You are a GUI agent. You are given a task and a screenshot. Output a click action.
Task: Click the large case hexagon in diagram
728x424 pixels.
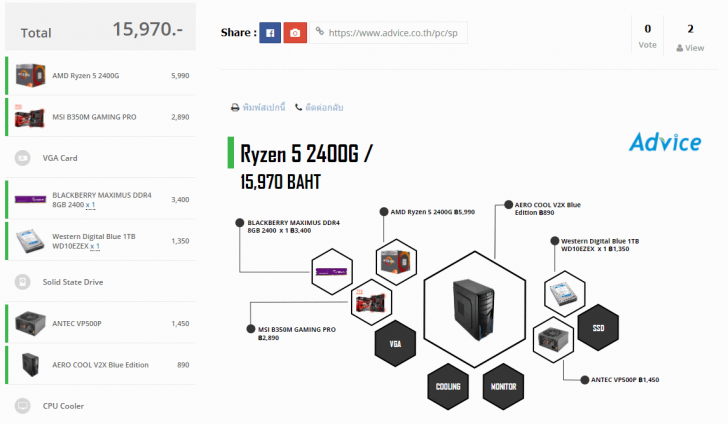pos(474,310)
